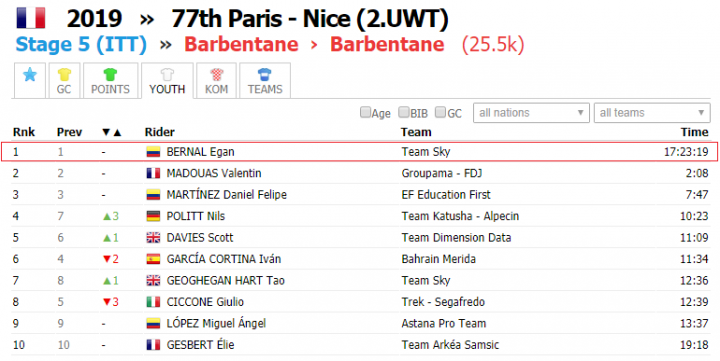Expand the all teams dropdown
Viewport: 720px width, 361px height.
652,113
